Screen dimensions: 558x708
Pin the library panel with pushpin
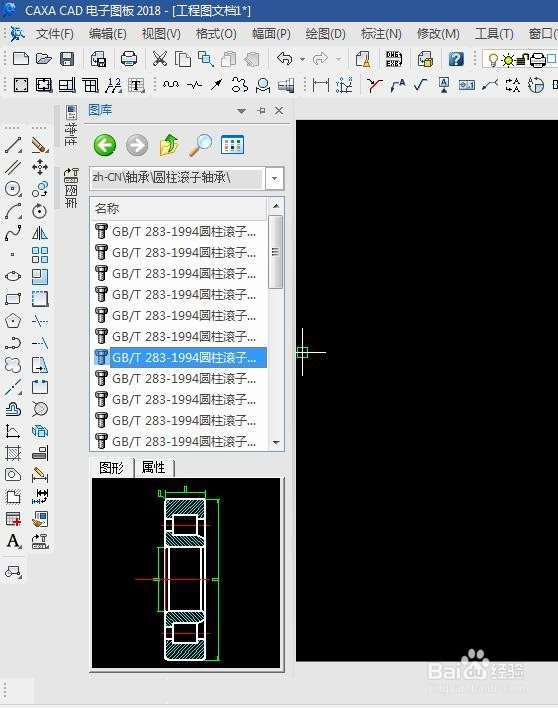(261, 111)
